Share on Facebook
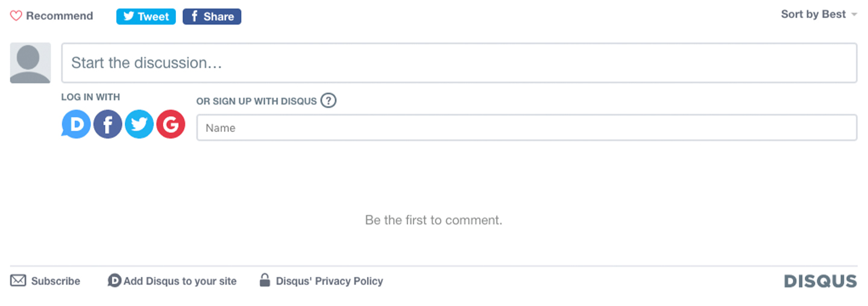Image resolution: width=868 pixels, height=306 pixels. coord(212,17)
